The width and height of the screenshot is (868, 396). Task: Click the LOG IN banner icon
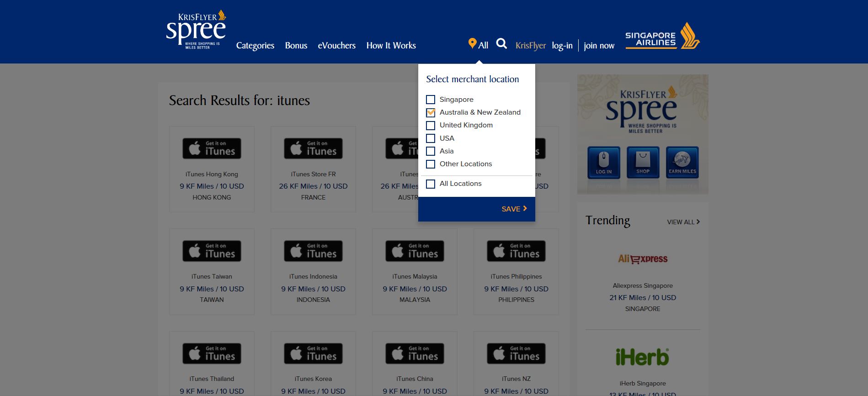604,162
